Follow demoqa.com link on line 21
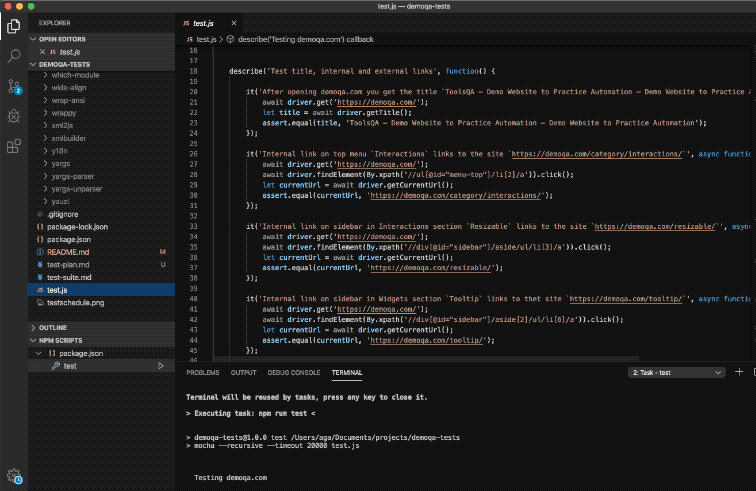 [x=376, y=102]
